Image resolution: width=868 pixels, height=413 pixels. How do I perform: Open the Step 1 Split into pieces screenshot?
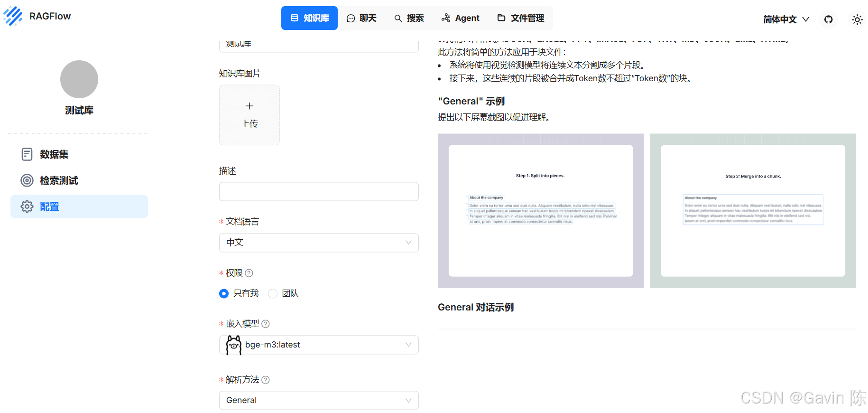(541, 211)
